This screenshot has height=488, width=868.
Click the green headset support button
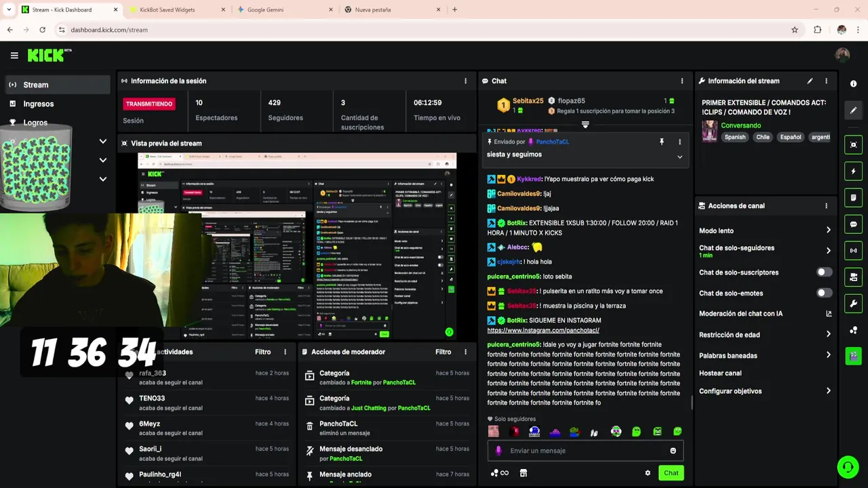click(848, 467)
